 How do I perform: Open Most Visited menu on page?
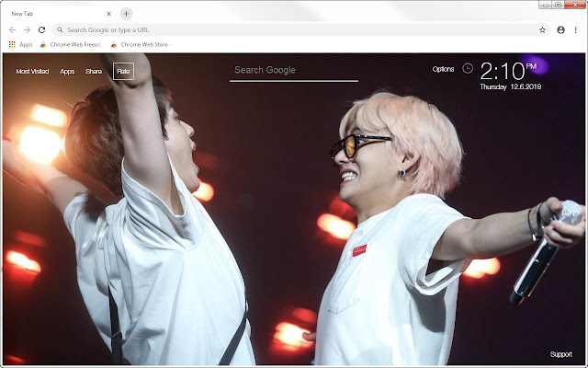pos(32,72)
